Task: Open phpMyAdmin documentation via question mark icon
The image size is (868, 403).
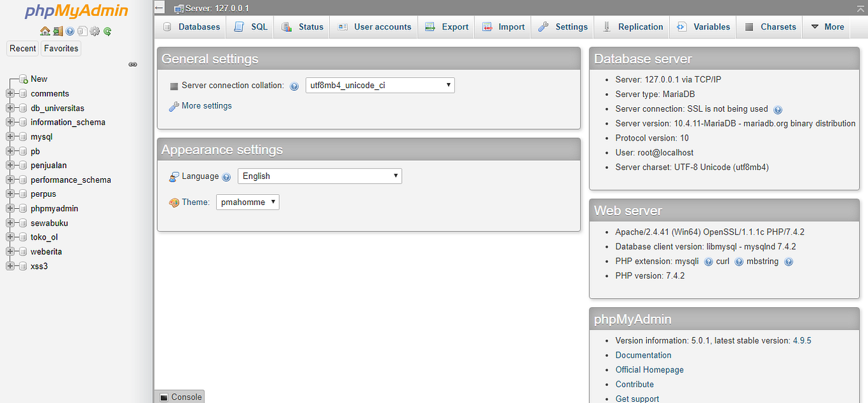Action: click(x=69, y=31)
